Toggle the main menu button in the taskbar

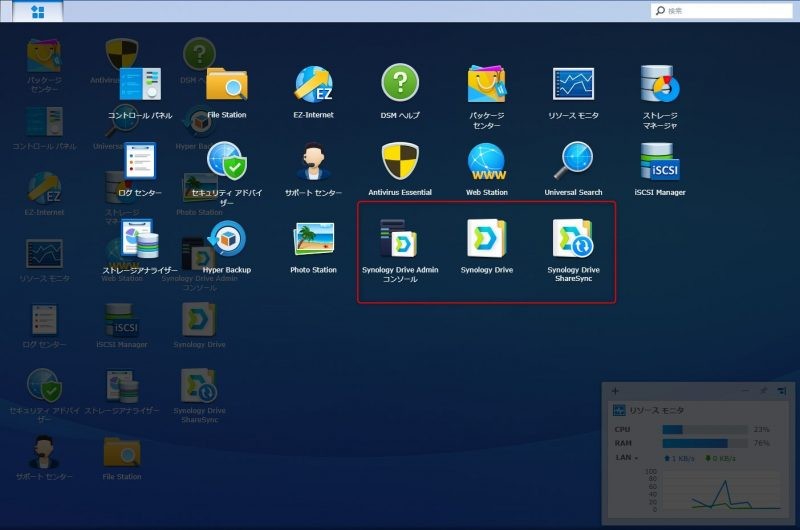click(36, 11)
